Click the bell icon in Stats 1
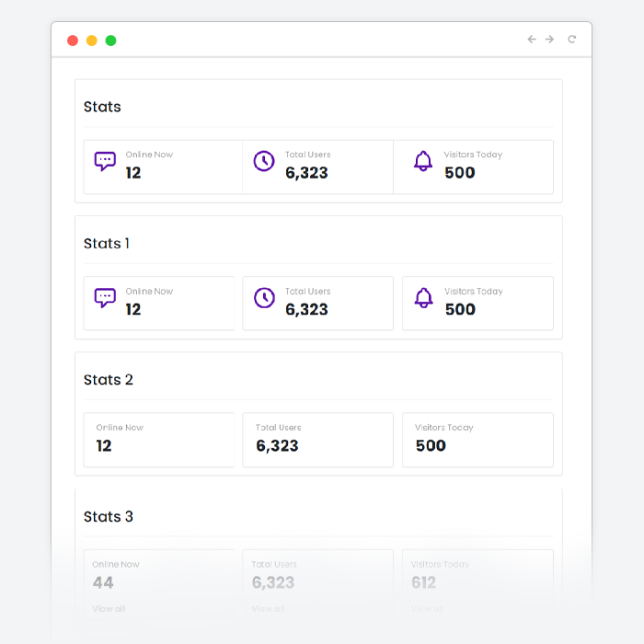The height and width of the screenshot is (644, 644). point(423,298)
